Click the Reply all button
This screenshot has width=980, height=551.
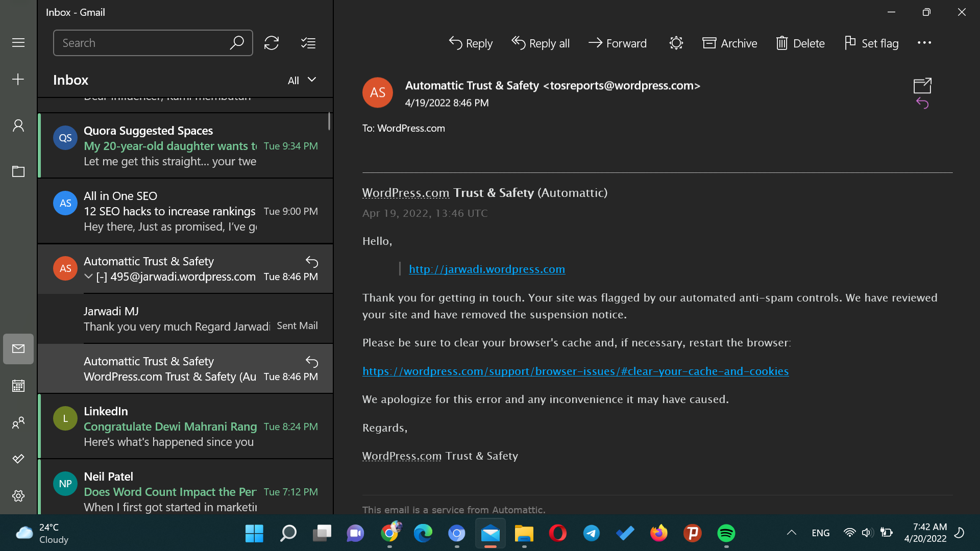(x=541, y=43)
